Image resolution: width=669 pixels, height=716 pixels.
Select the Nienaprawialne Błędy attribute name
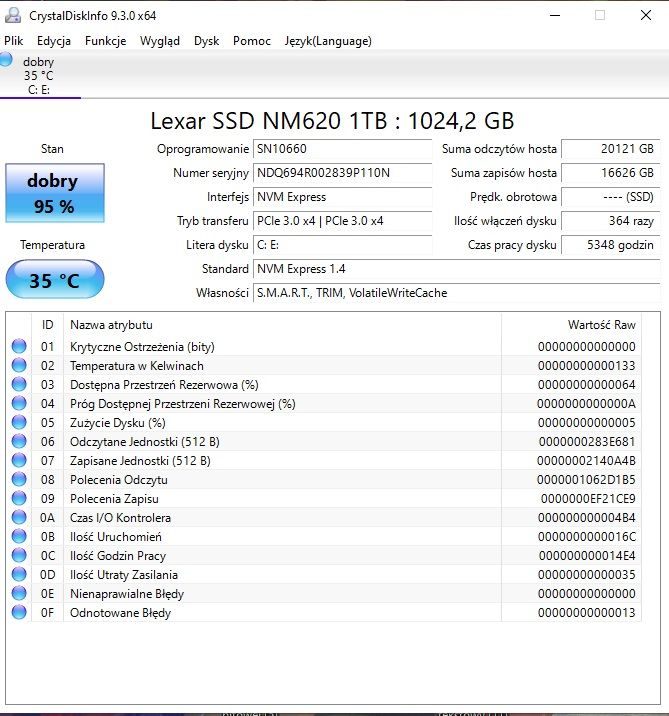point(126,594)
